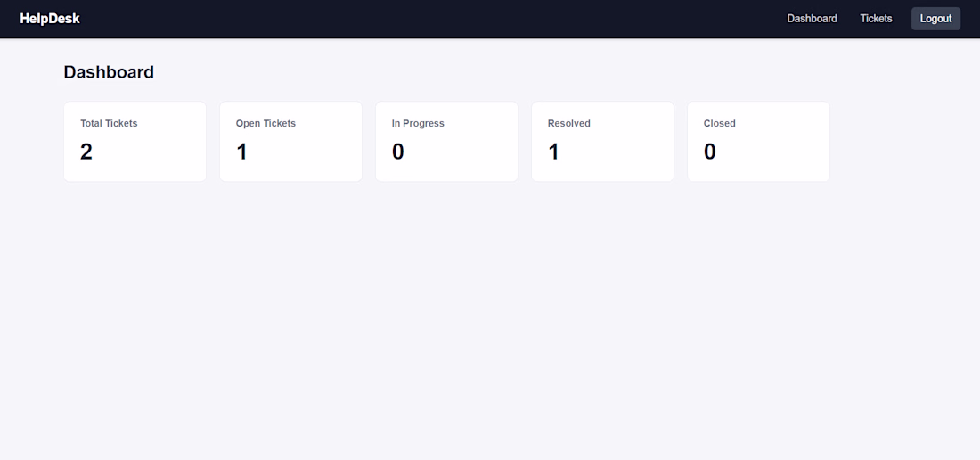This screenshot has height=460, width=980.
Task: Select the Open Tickets card
Action: [290, 141]
